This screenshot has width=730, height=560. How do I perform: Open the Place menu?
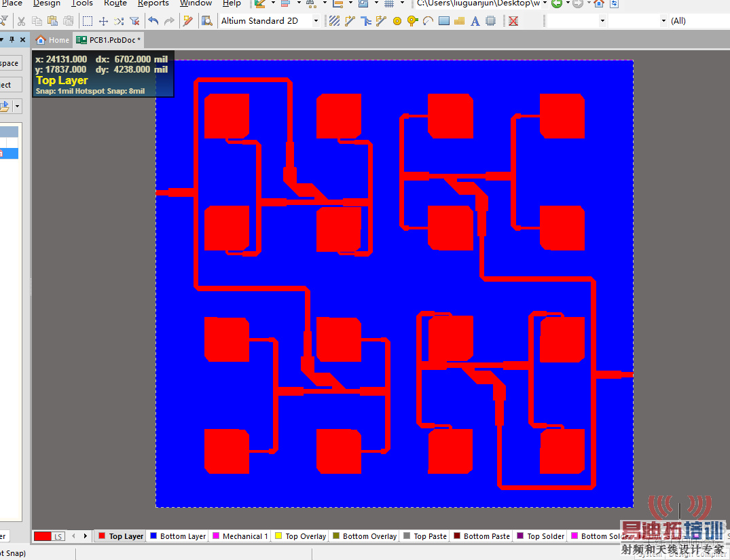12,3
